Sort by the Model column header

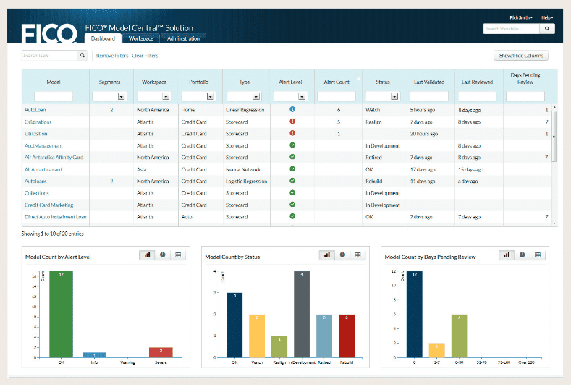pos(54,82)
